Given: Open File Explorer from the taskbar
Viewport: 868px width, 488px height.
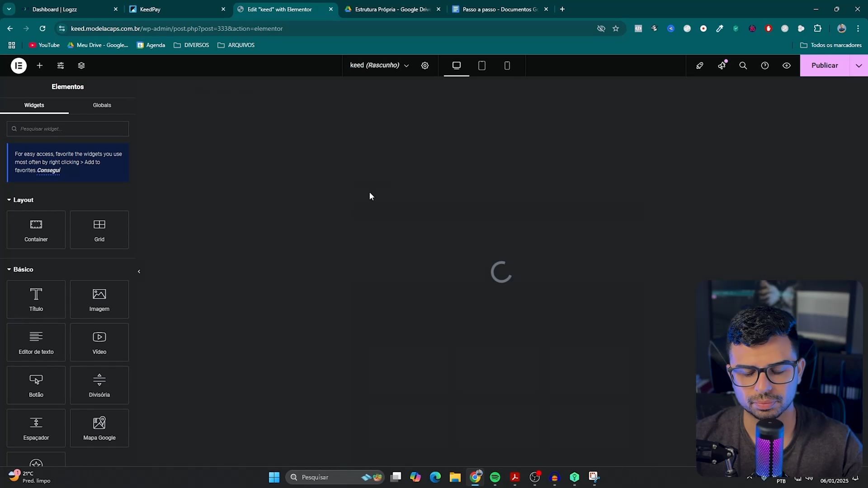Looking at the screenshot, I should click(x=455, y=477).
